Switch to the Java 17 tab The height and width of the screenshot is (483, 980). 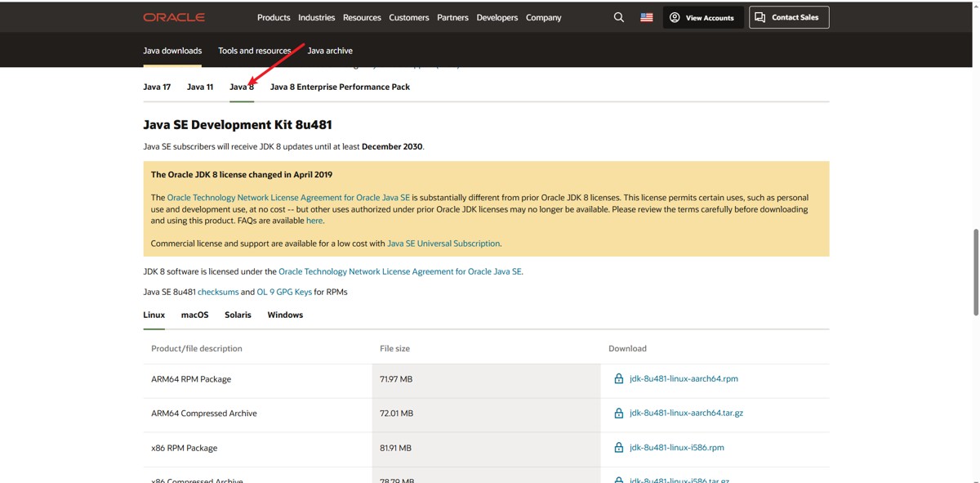point(157,87)
